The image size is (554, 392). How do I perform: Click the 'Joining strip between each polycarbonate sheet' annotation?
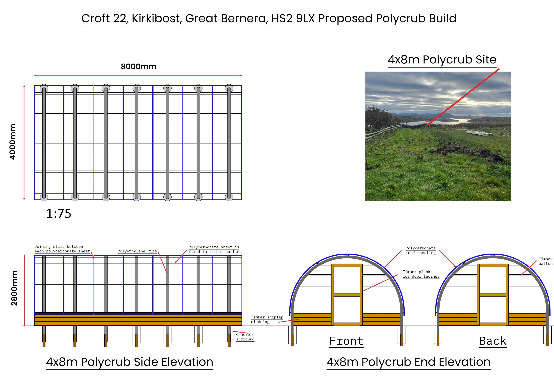click(62, 249)
